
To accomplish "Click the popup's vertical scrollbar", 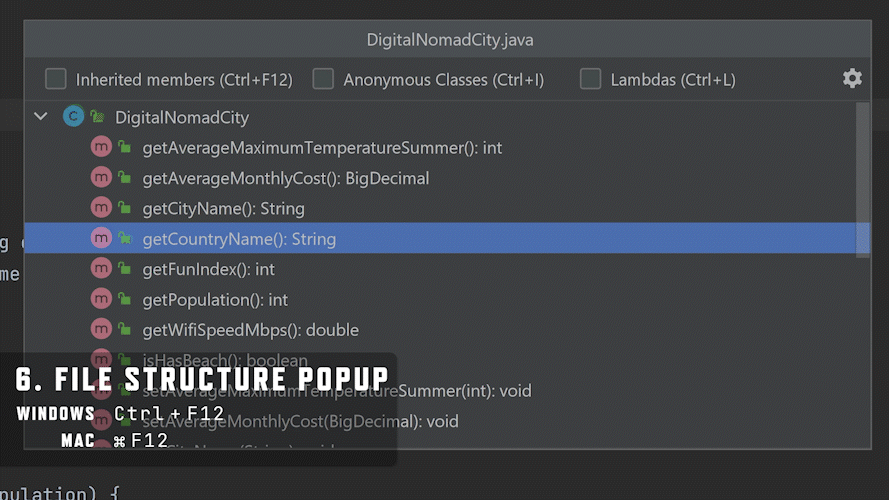I will point(863,180).
